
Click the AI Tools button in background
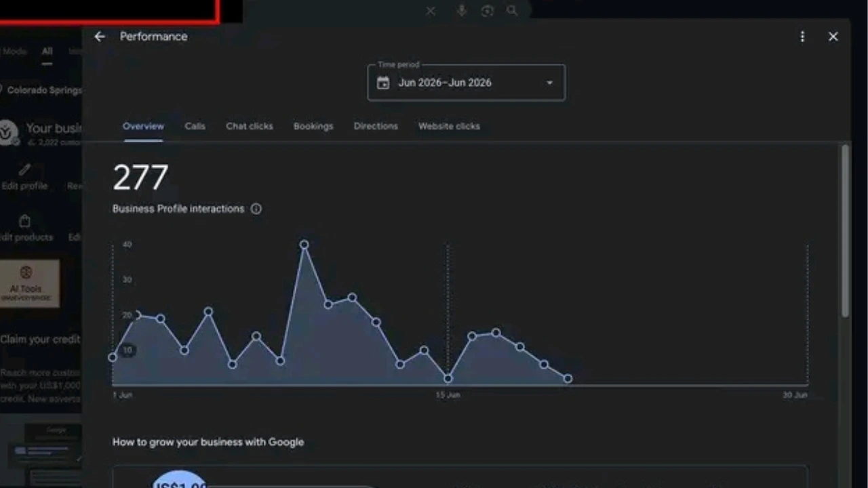coord(30,283)
